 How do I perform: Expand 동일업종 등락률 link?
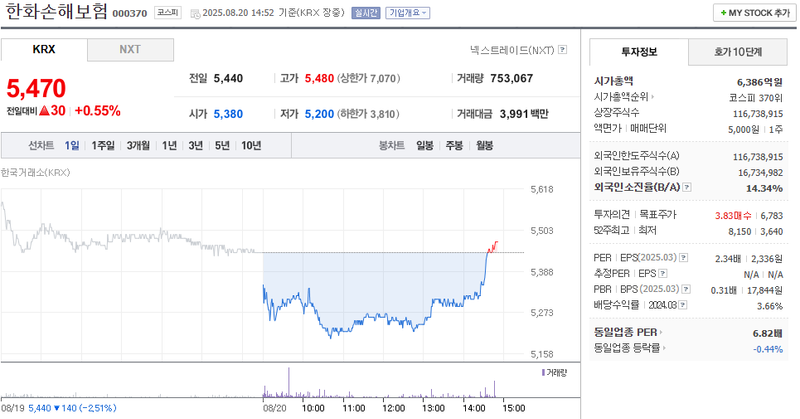point(630,348)
